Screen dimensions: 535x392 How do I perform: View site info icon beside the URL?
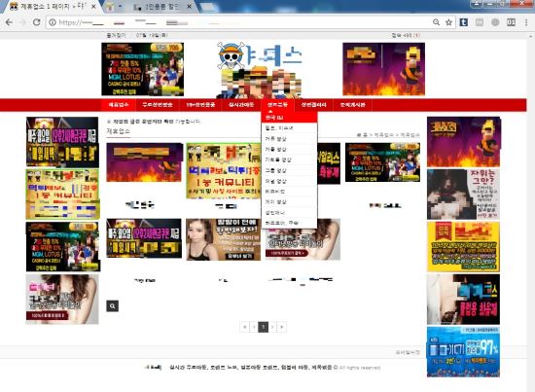click(x=53, y=22)
